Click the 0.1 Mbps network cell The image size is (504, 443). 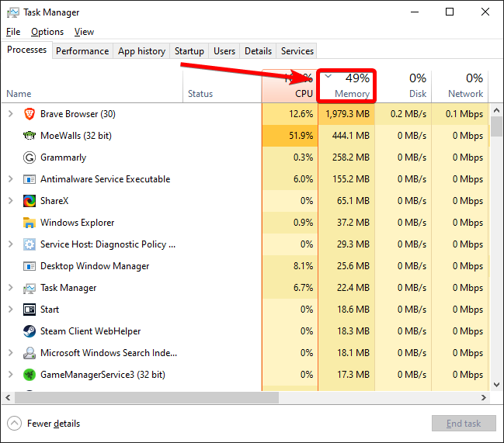(x=460, y=114)
